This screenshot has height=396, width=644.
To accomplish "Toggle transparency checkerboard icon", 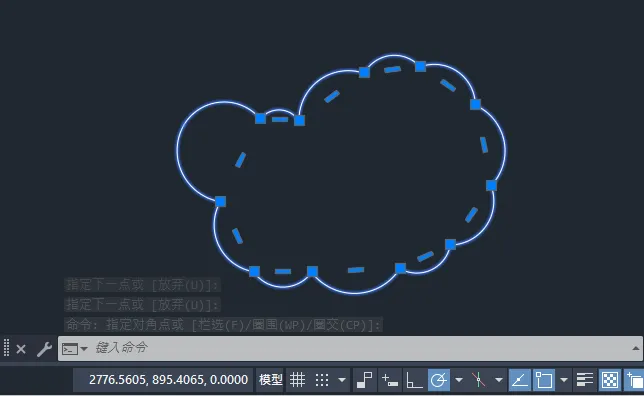I will [610, 380].
